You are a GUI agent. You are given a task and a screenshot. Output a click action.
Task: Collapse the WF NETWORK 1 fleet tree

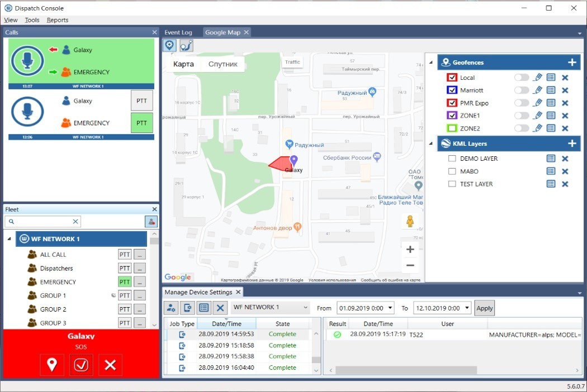click(9, 239)
